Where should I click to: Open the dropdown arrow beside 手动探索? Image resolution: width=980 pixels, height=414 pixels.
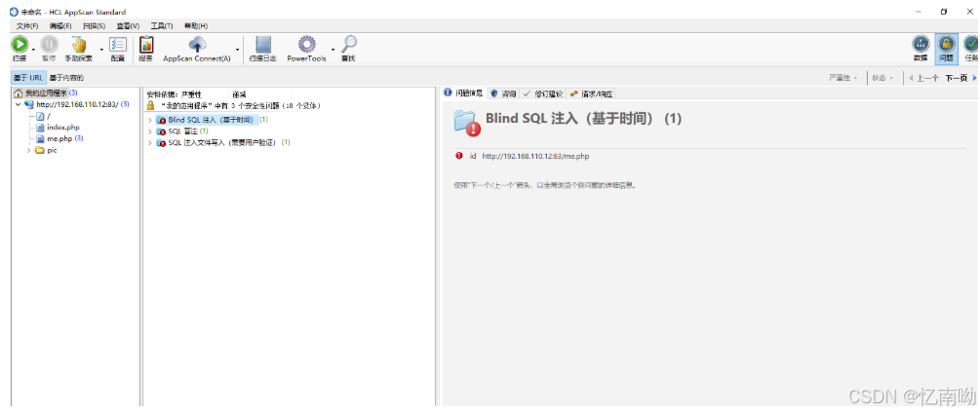point(101,49)
